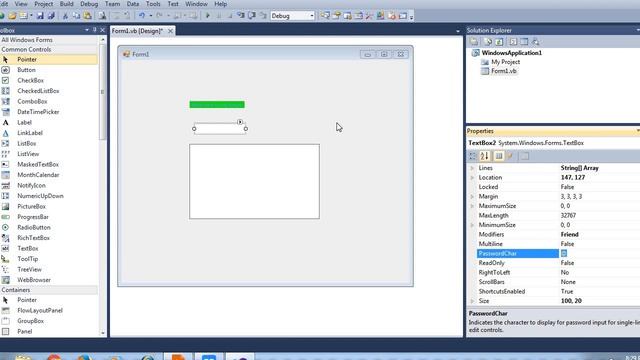The height and width of the screenshot is (360, 640).
Task: Click the Undo arrow icon
Action: click(142, 16)
